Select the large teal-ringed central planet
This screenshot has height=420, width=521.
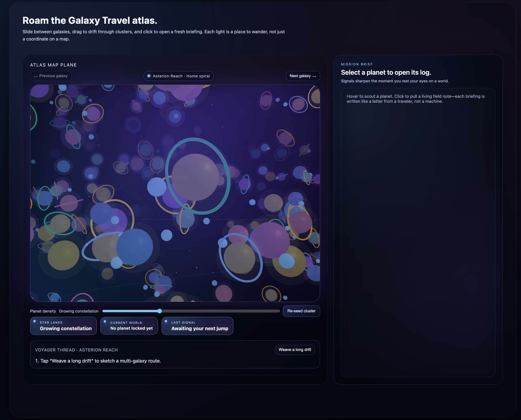(x=195, y=177)
